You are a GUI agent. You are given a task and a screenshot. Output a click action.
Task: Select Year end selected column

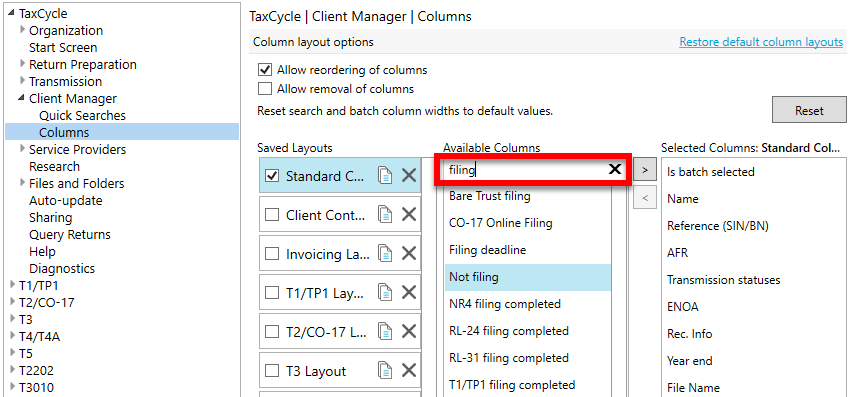[754, 361]
